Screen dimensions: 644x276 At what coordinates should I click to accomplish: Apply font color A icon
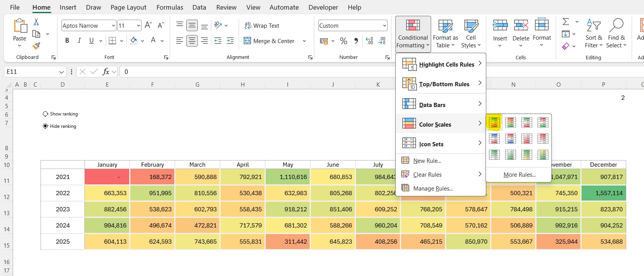pos(153,40)
